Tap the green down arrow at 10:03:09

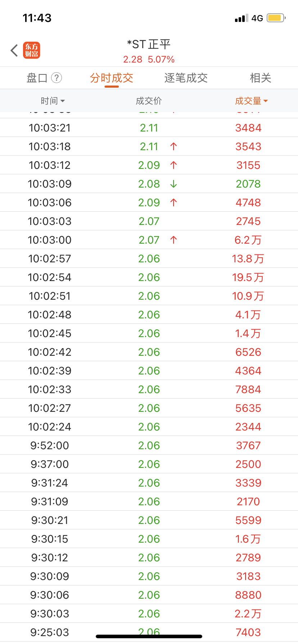[173, 184]
